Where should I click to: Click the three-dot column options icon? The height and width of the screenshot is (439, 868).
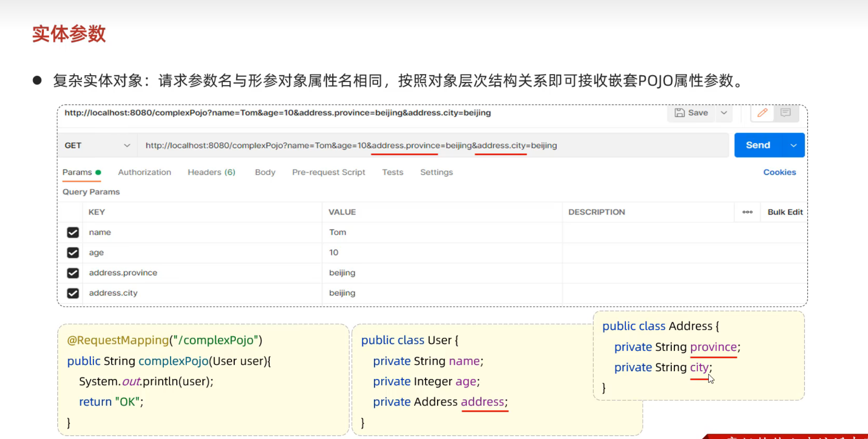coord(747,212)
